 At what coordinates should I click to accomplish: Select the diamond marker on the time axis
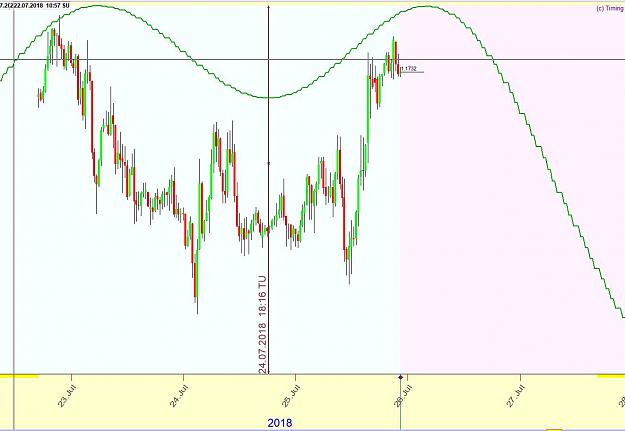point(401,377)
